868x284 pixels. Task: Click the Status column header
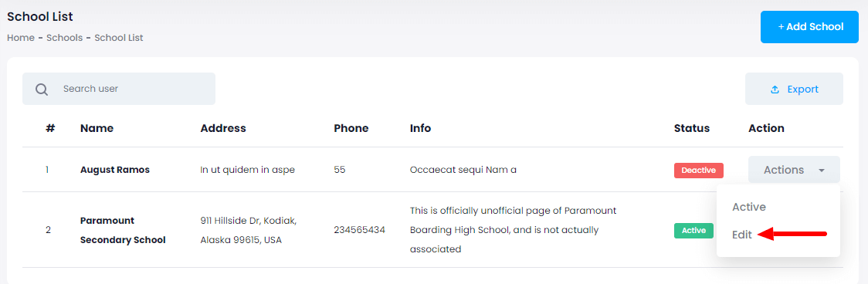[691, 128]
